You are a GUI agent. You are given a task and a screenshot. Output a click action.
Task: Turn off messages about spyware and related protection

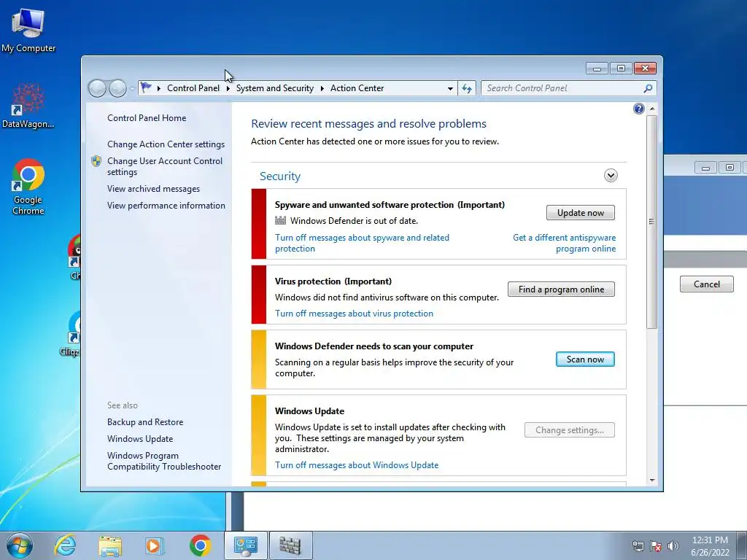tap(362, 244)
